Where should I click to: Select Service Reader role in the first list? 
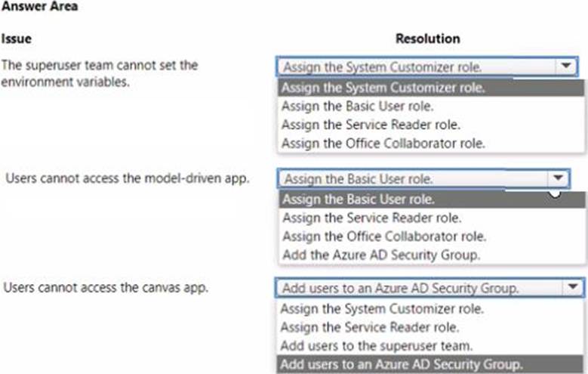point(370,125)
